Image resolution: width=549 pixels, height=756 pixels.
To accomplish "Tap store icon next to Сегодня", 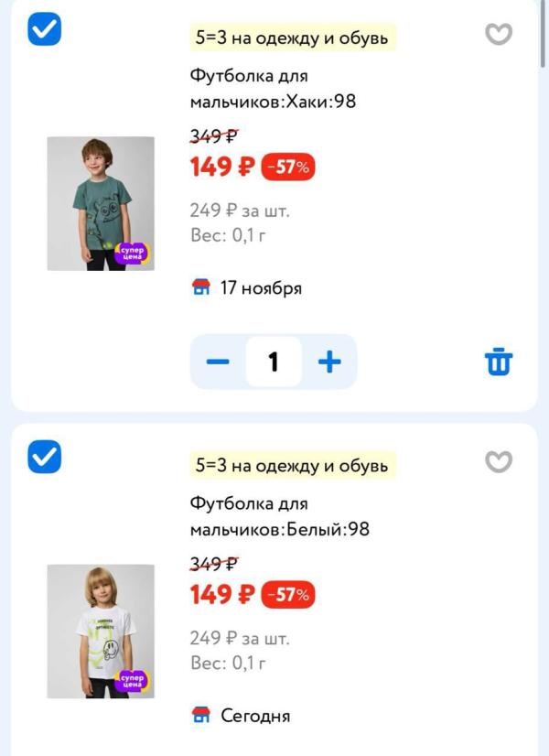I will tap(201, 715).
